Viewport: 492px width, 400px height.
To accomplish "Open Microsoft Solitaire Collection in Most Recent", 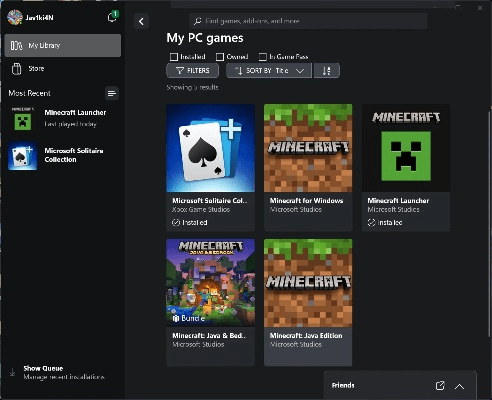I will click(x=63, y=155).
